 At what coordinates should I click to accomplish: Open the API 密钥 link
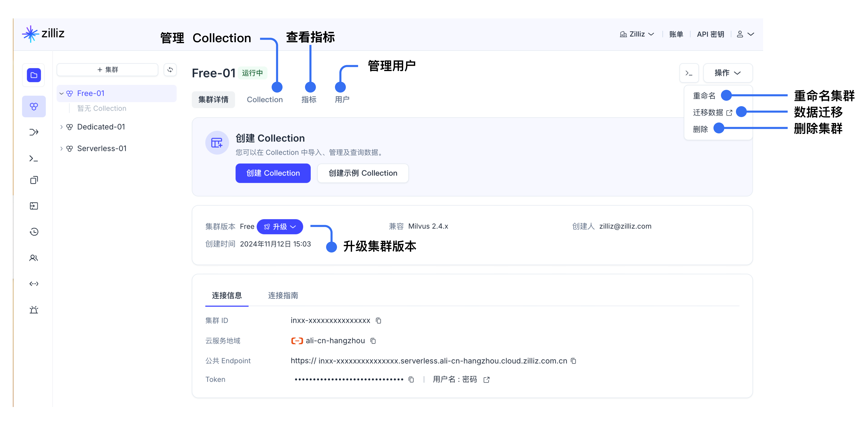(711, 34)
